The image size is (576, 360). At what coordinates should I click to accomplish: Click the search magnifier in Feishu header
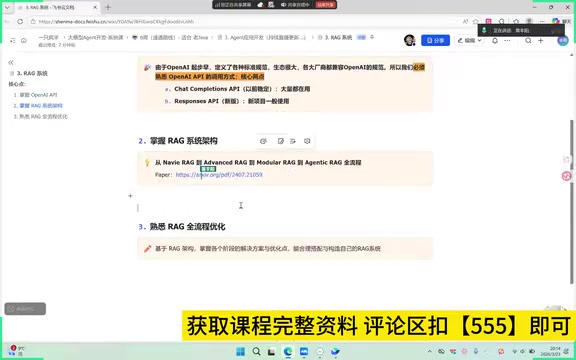point(528,40)
